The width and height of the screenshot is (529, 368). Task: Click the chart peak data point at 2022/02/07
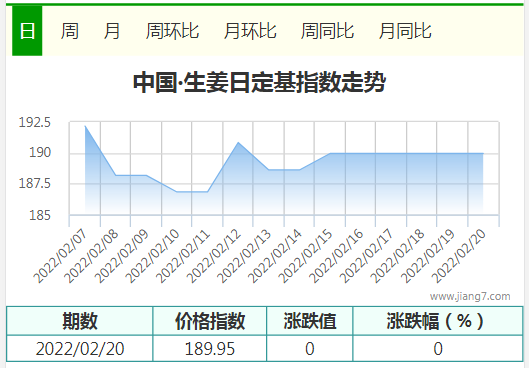pyautogui.click(x=85, y=126)
